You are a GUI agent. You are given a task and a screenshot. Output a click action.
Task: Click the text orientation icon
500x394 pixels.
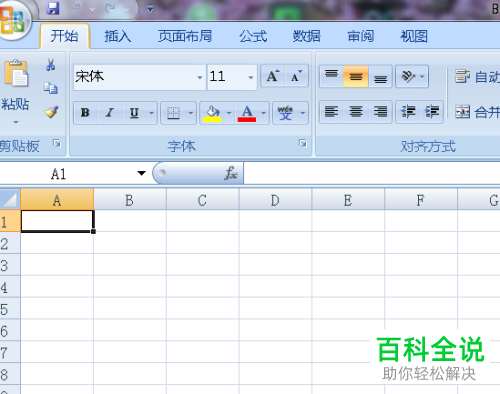pos(408,77)
